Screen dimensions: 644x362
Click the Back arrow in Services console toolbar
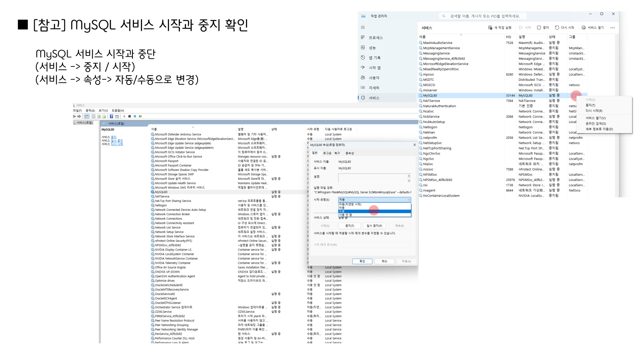coord(74,116)
